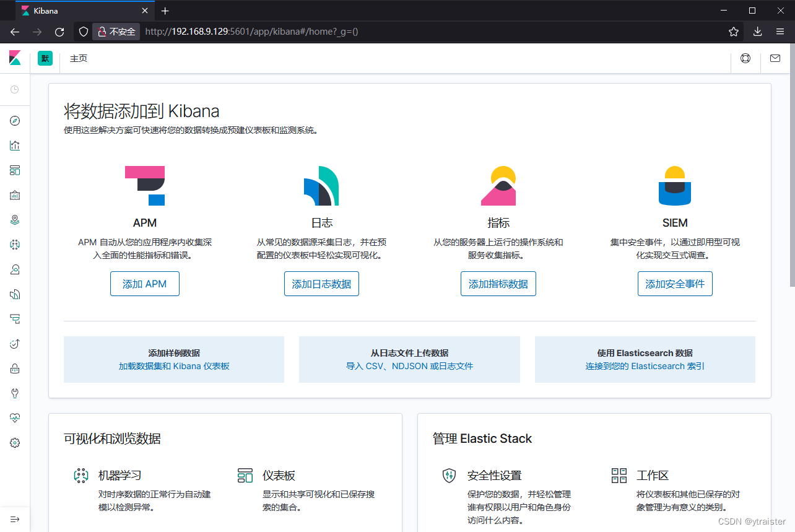
Task: Expand the side navigation with arrow icon
Action: tap(15, 519)
